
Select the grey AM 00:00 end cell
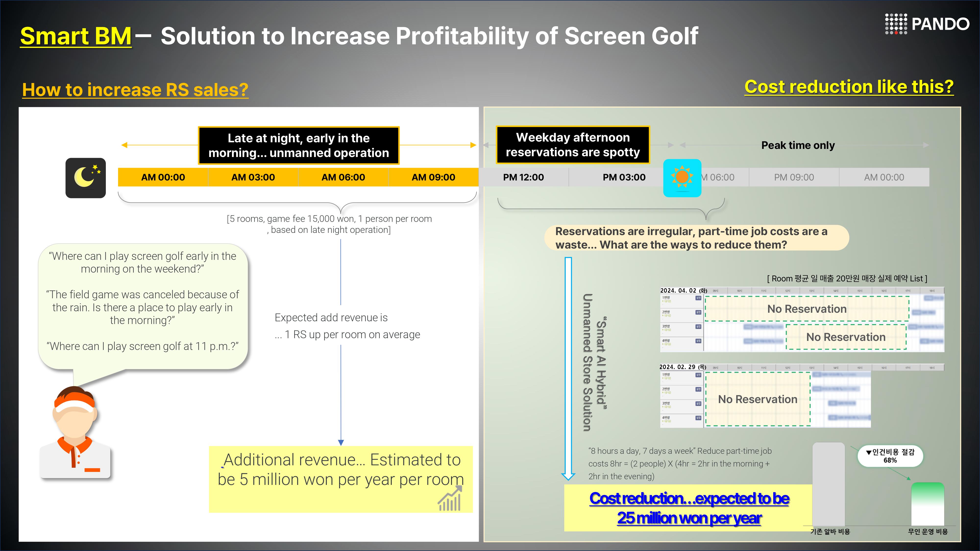point(884,177)
